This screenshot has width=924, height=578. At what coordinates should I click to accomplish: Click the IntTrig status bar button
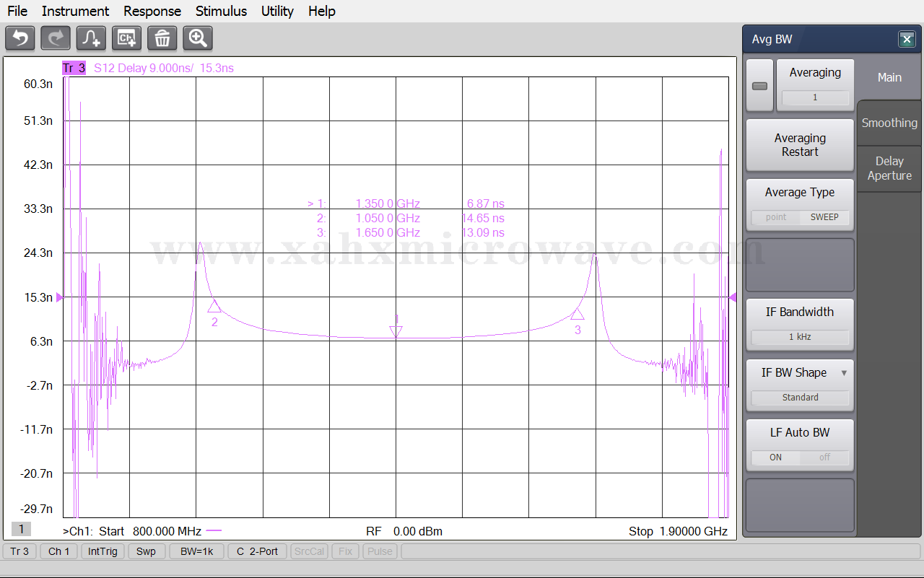click(x=103, y=551)
